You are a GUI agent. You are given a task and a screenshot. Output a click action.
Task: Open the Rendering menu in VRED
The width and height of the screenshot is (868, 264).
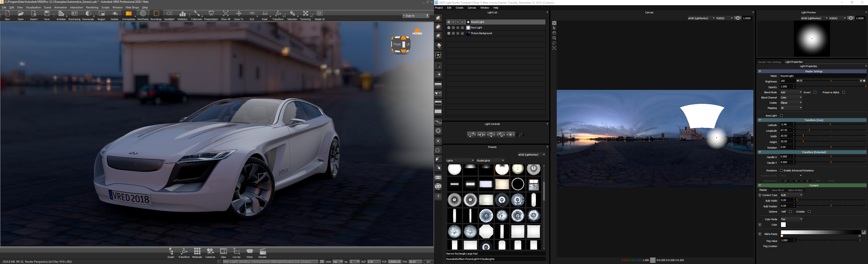(x=92, y=7)
